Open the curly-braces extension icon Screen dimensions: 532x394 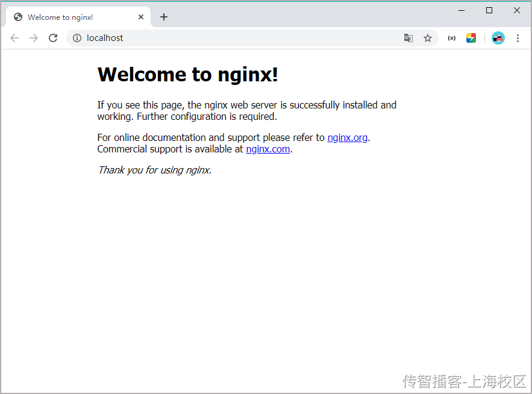click(x=452, y=38)
